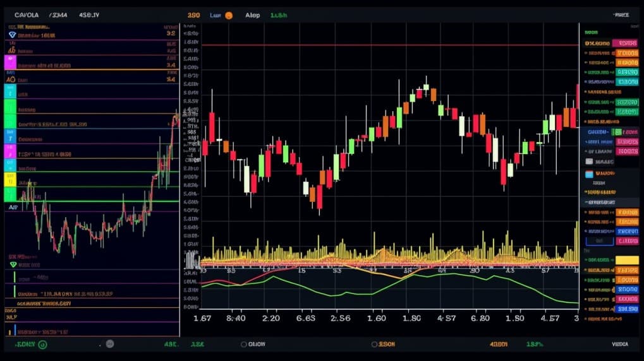Select the magenta tile just below the blue T tile
Viewport: 644px width, 361px height.
10,151
